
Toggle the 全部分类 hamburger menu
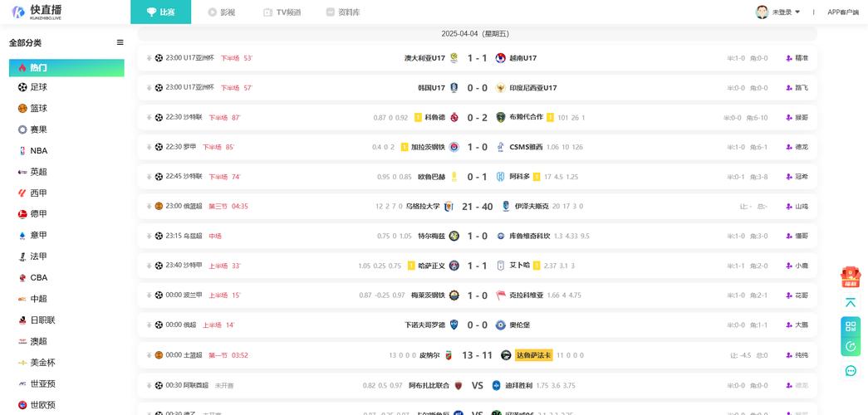tap(120, 42)
